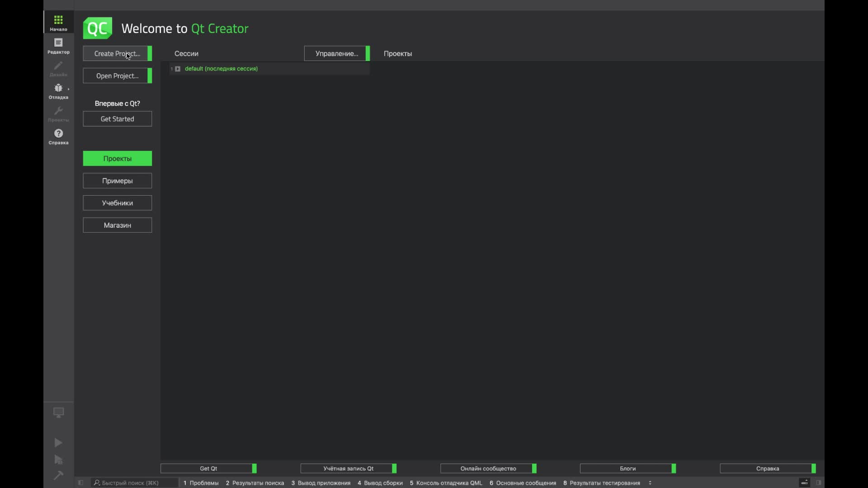
Task: Click the green Run play button
Action: click(58, 442)
